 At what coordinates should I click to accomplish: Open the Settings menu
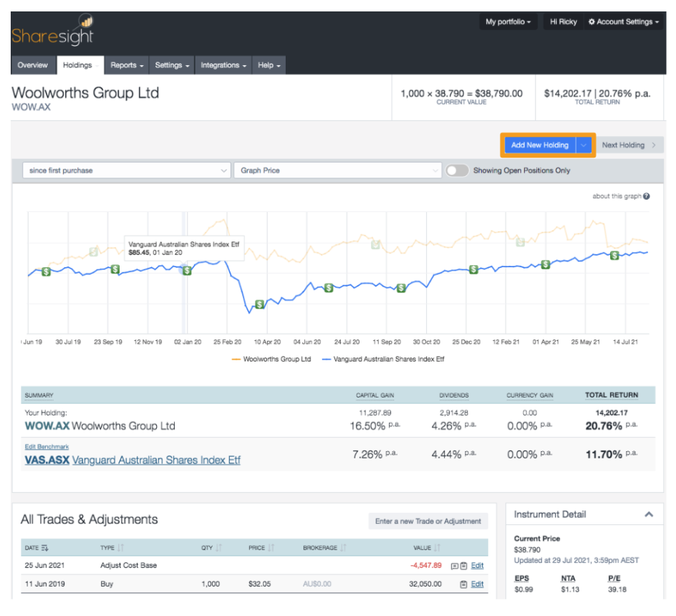[172, 65]
